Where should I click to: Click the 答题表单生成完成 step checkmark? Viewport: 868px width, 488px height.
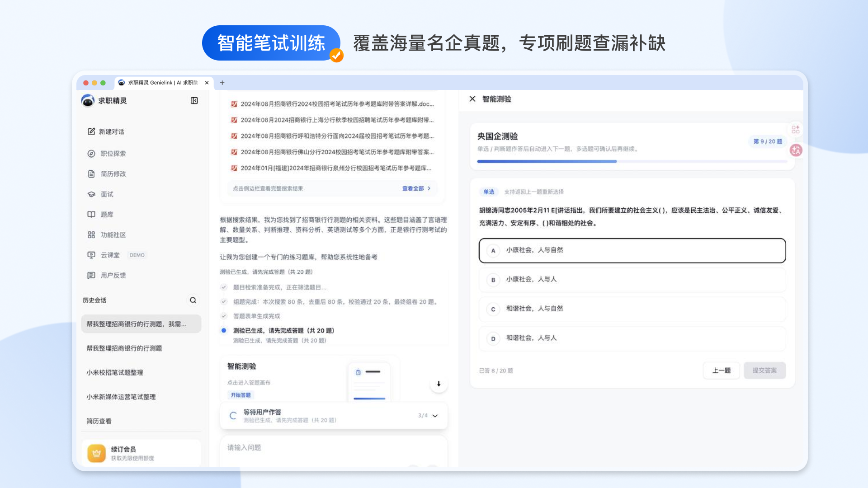click(224, 316)
